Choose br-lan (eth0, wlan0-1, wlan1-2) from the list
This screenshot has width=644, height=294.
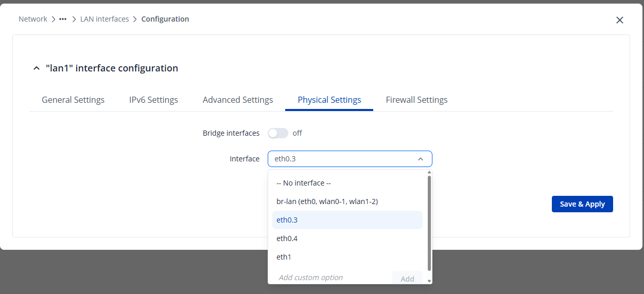pos(327,201)
